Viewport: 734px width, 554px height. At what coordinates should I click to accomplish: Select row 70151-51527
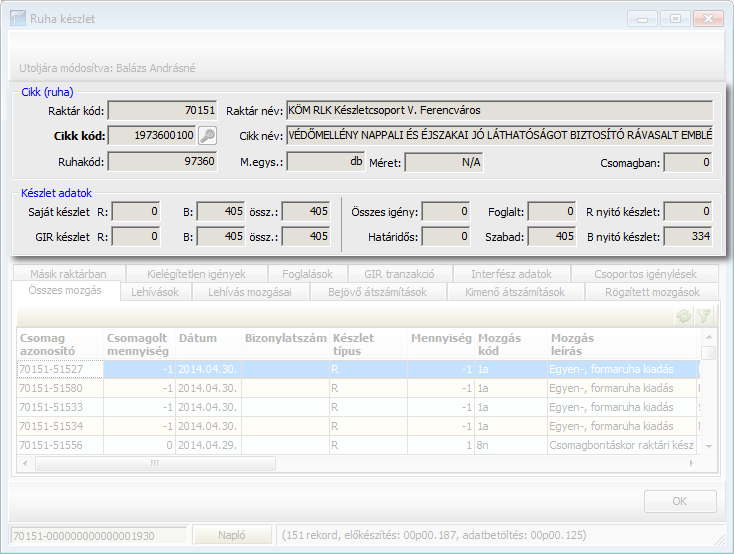359,369
